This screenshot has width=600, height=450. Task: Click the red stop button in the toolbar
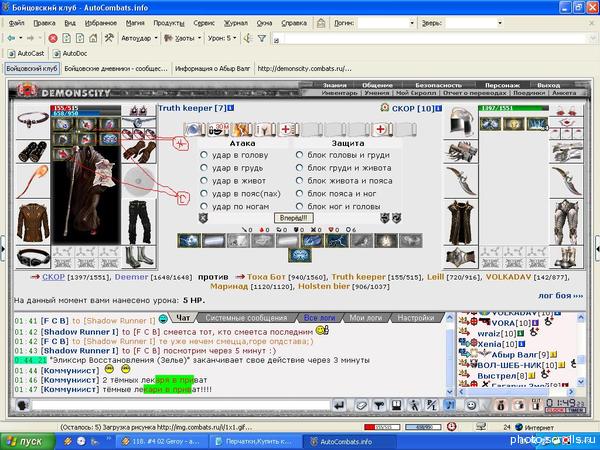[53, 38]
